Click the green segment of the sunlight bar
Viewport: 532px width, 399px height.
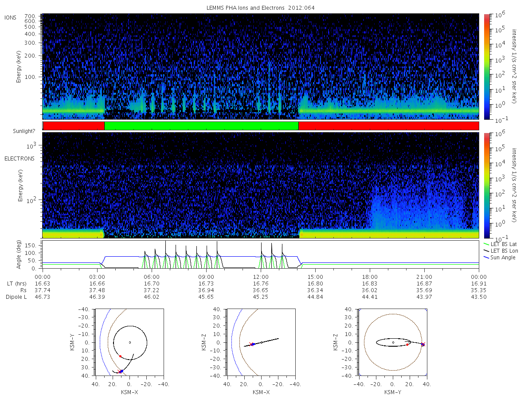201,126
